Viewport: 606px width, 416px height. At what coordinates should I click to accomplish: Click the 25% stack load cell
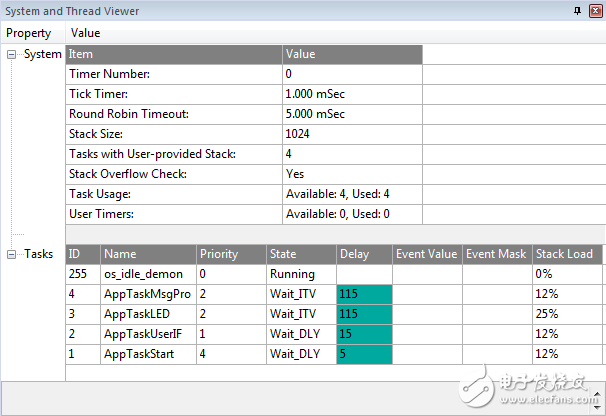click(567, 314)
